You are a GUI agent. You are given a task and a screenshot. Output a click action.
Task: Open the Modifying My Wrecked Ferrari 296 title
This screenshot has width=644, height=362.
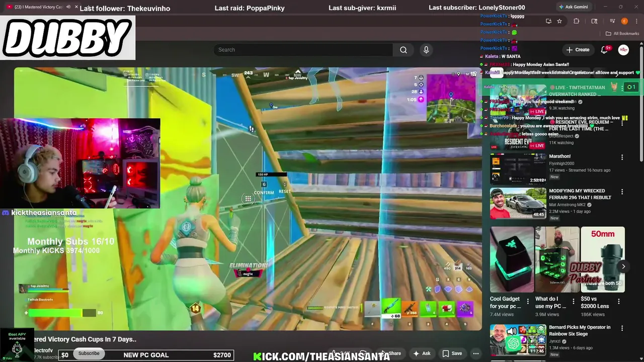point(580,194)
